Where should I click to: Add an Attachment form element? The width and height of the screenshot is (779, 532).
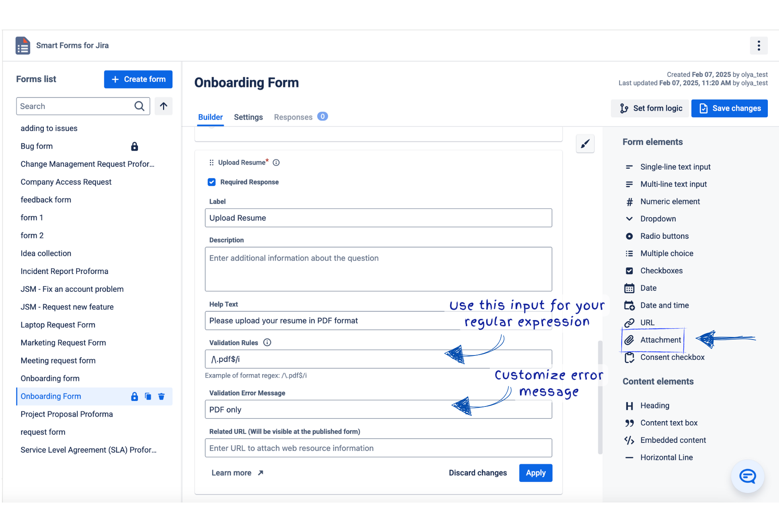pyautogui.click(x=660, y=340)
